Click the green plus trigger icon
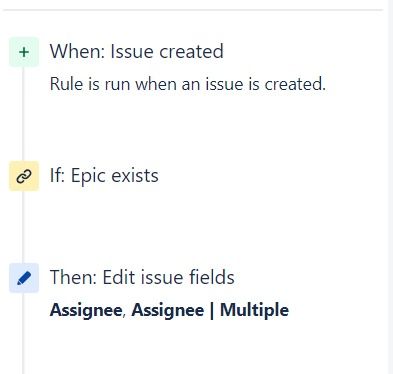Screen dimensions: 393x374 [x=24, y=52]
